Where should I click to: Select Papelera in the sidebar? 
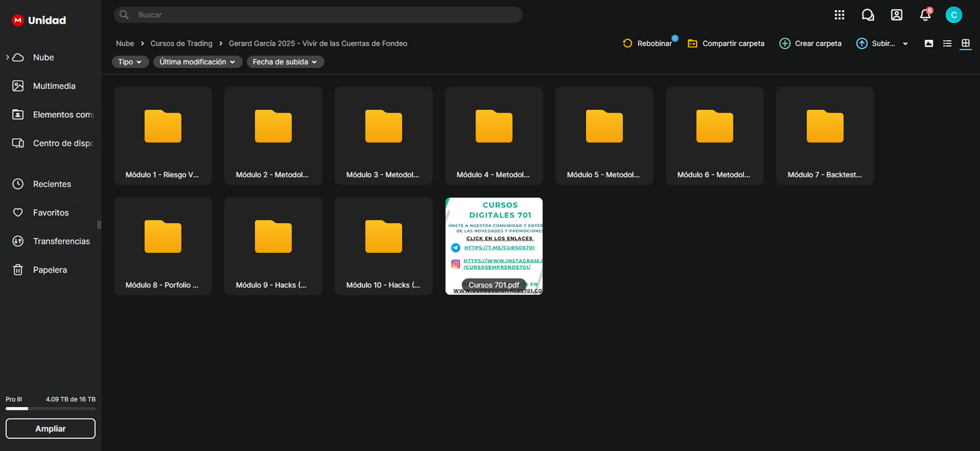51,270
